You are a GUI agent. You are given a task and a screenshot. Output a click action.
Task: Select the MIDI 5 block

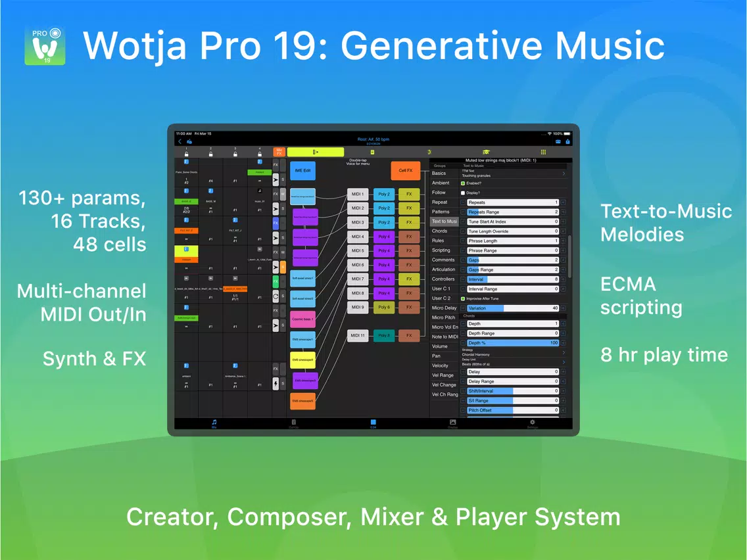coord(357,250)
